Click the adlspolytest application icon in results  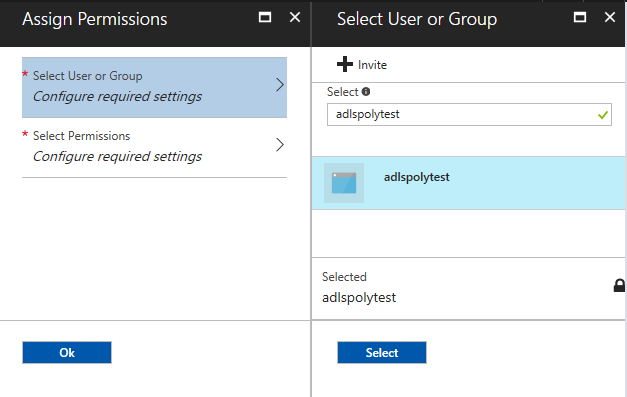click(x=344, y=183)
